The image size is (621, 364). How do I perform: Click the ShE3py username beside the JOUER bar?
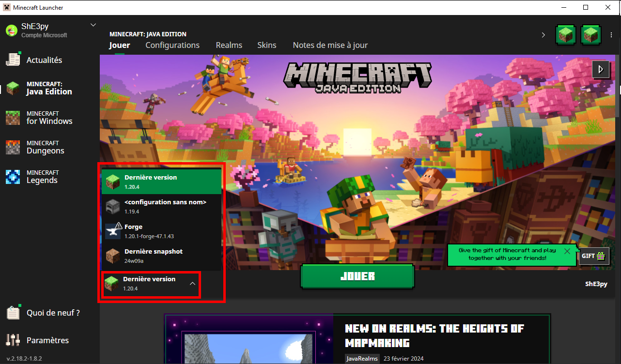click(596, 284)
